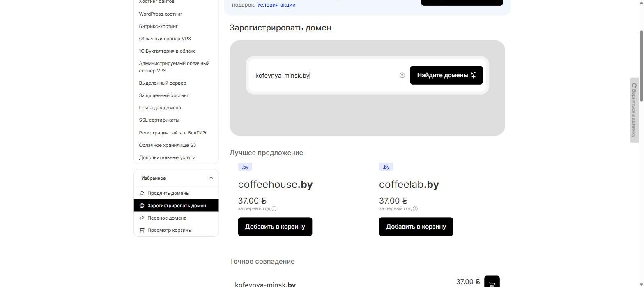The image size is (644, 287).
Task: Click the Зарегистрировать домен page heading
Action: tap(281, 28)
